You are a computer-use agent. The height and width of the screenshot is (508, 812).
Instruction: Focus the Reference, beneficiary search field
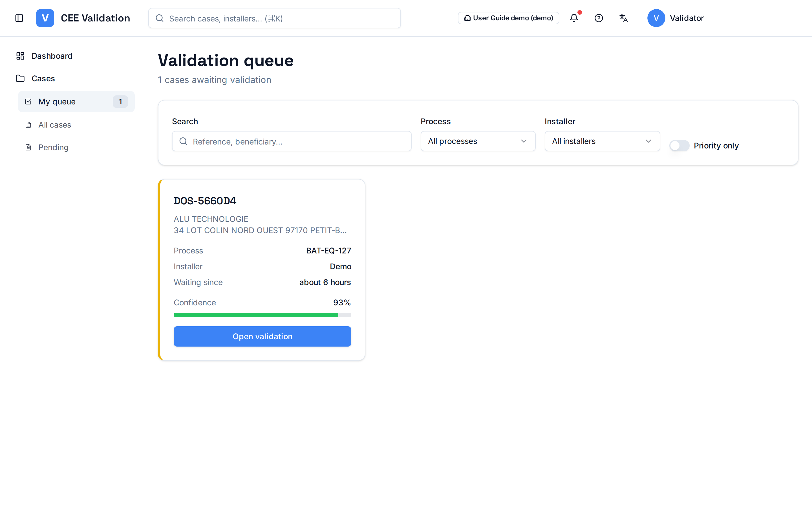[292, 141]
